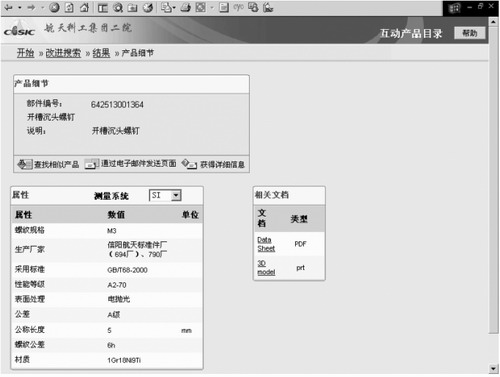The height and width of the screenshot is (377, 500).
Task: Click 查找相似产品 find similar products
Action: click(x=56, y=164)
